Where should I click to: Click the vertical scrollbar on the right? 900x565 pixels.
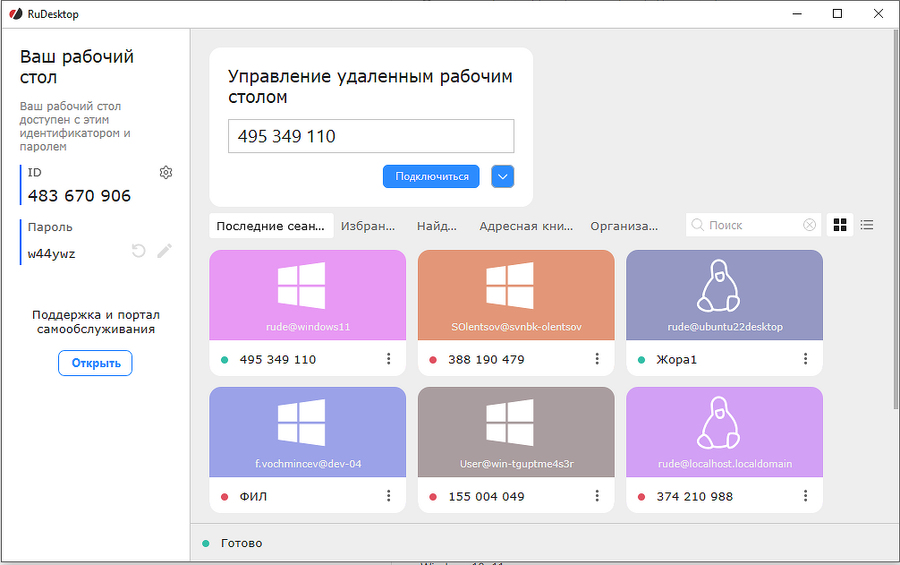coord(895,218)
